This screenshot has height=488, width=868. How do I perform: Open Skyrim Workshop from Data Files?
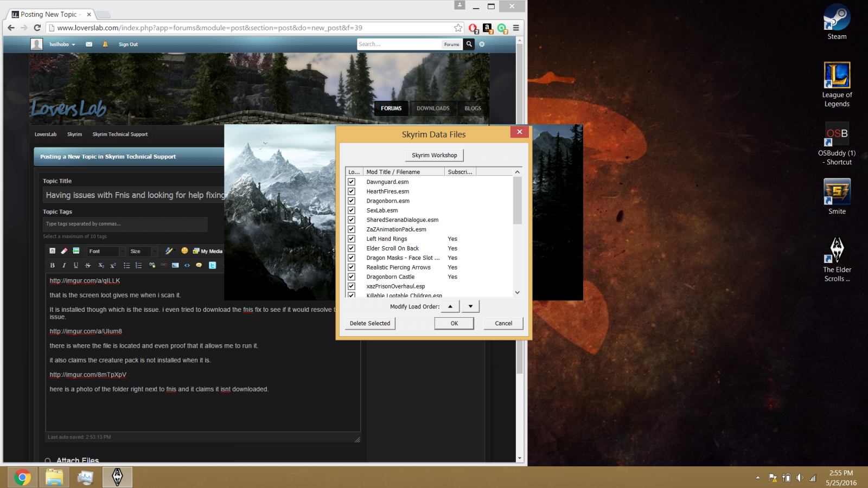(x=435, y=155)
